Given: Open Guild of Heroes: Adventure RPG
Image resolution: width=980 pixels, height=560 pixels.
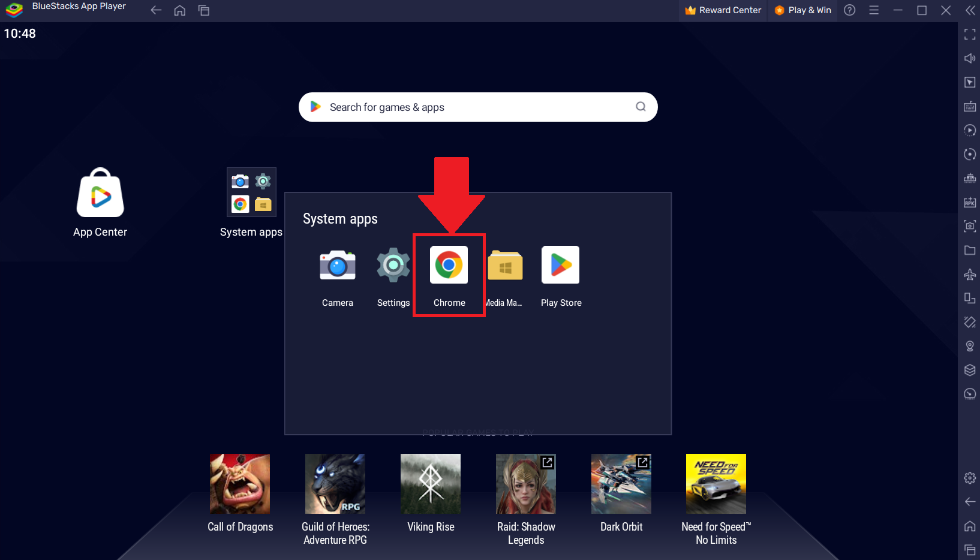Looking at the screenshot, I should tap(335, 483).
